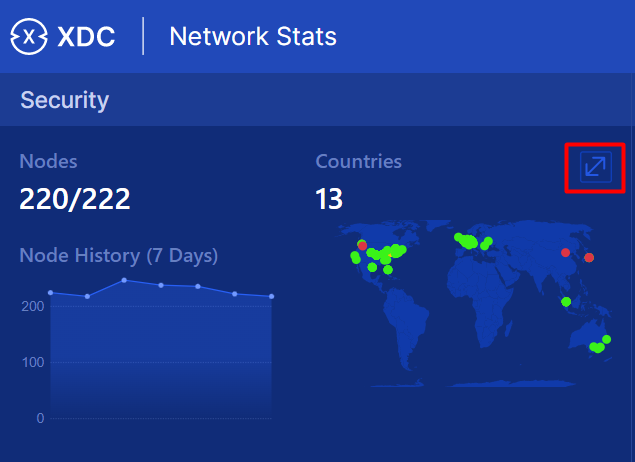This screenshot has height=462, width=635.
Task: Click the first data point of node history
Action: tap(51, 293)
